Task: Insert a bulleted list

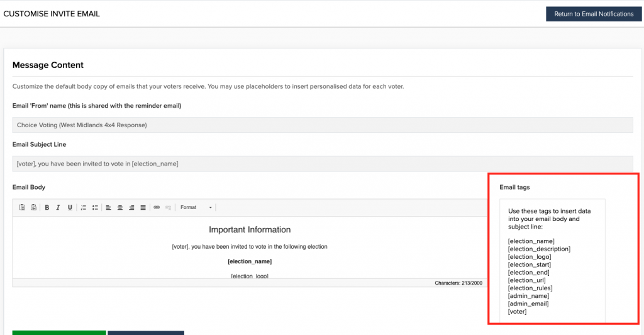Action: point(95,208)
